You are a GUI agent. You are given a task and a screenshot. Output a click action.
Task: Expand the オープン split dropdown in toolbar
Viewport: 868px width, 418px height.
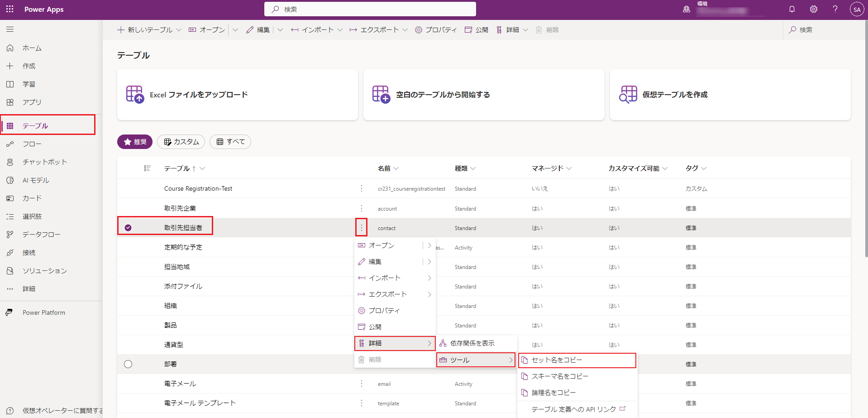pyautogui.click(x=235, y=30)
